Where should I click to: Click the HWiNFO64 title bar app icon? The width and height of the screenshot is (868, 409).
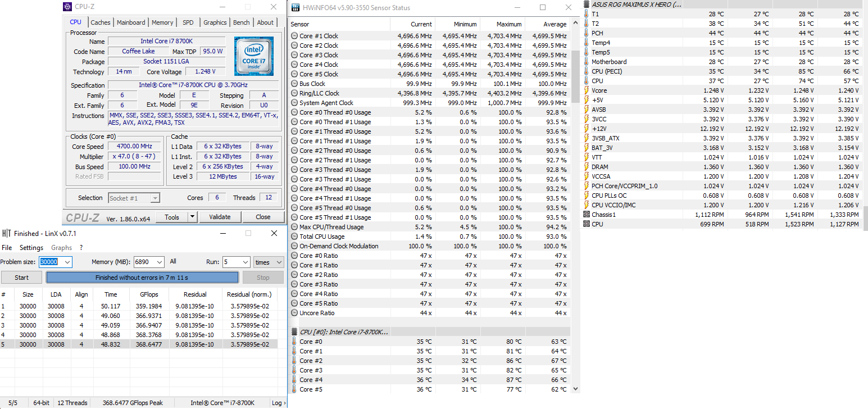296,8
